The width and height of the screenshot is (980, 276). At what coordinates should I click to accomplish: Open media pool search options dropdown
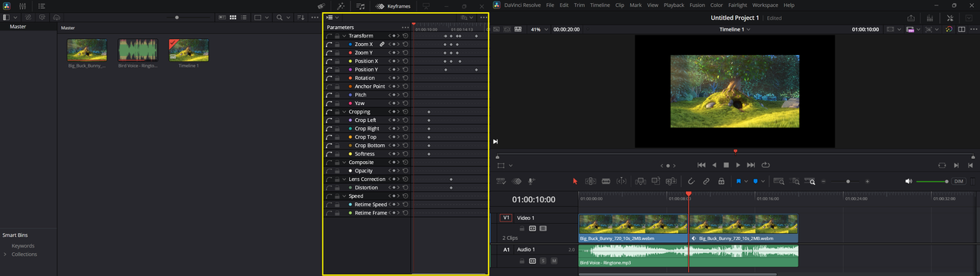[288, 17]
